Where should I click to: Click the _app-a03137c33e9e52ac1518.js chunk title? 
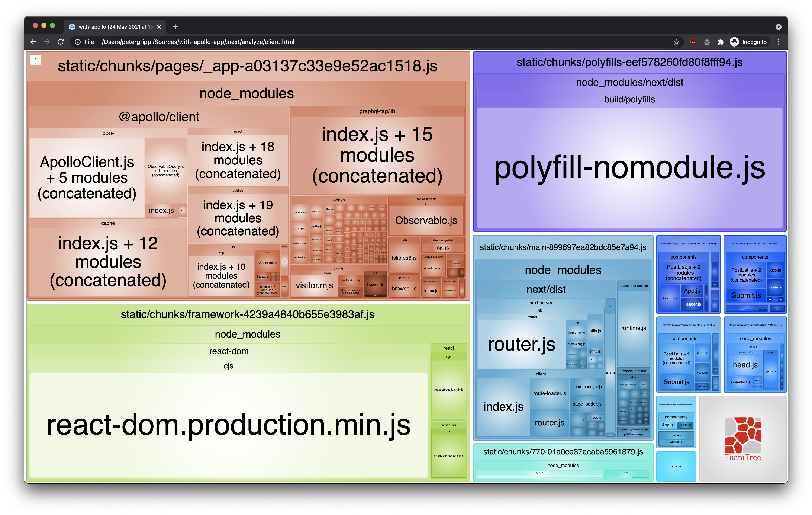click(x=248, y=66)
